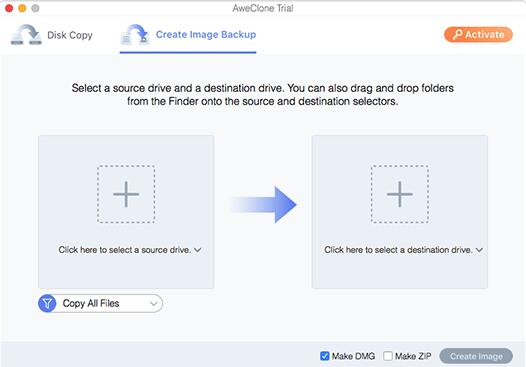Screen dimensions: 526x367
Task: Click the key icon on Activate
Action: click(457, 35)
